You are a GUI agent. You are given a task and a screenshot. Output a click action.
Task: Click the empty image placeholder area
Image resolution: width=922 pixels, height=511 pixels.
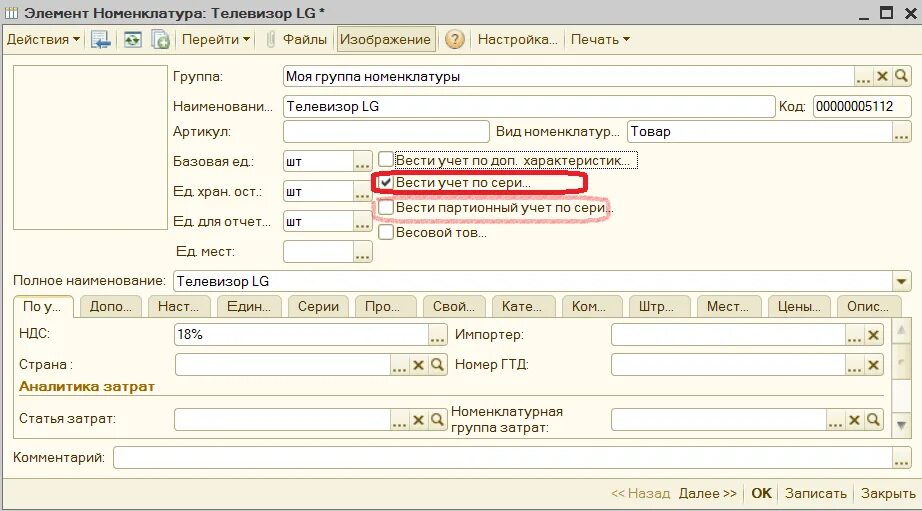click(x=91, y=147)
